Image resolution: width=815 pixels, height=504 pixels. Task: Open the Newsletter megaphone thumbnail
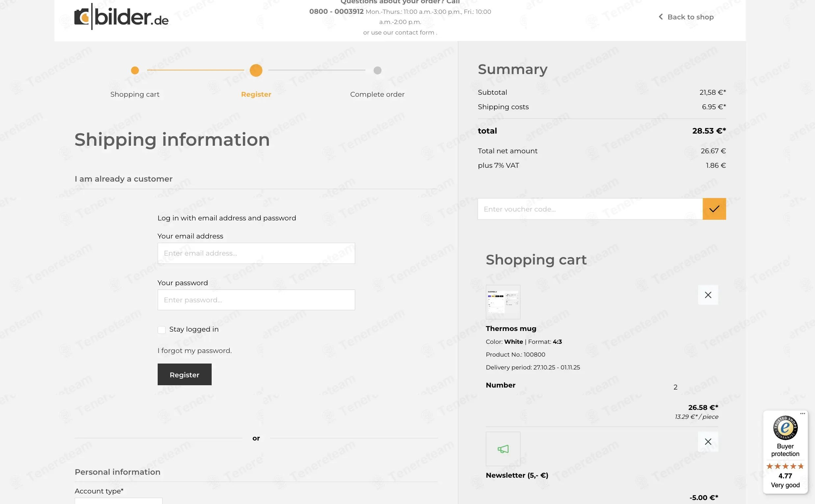click(503, 449)
